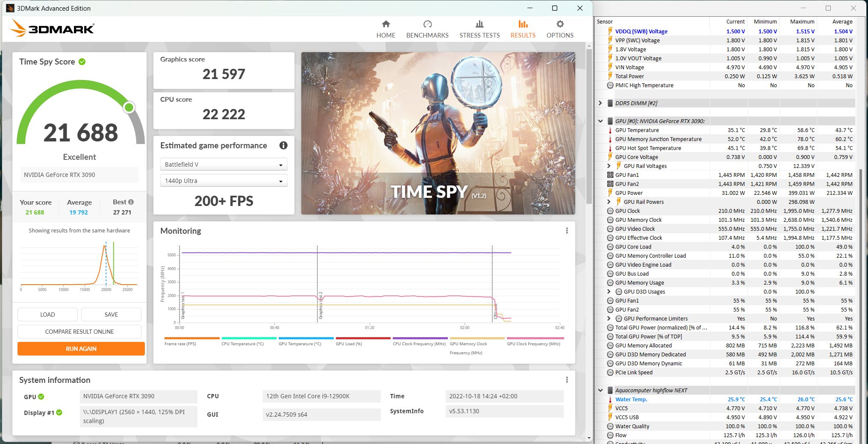
Task: Click the score distribution chart
Action: click(79, 266)
